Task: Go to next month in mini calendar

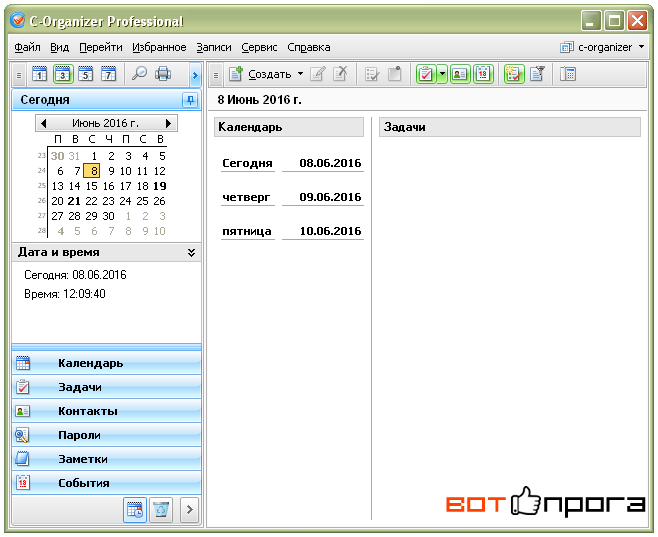Action: [168, 123]
